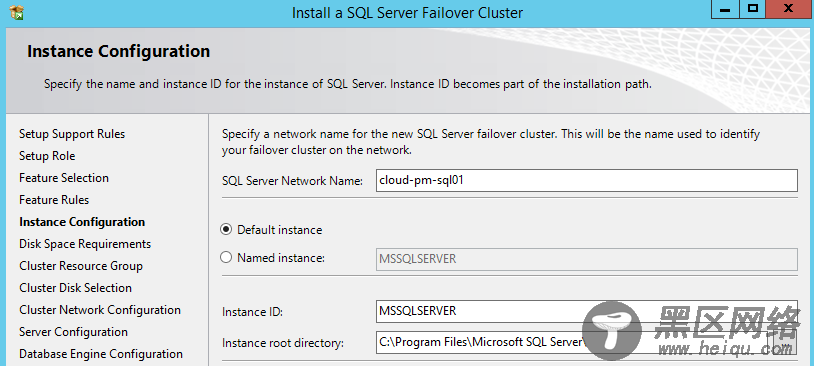Close the Failover Cluster install window

click(x=790, y=8)
